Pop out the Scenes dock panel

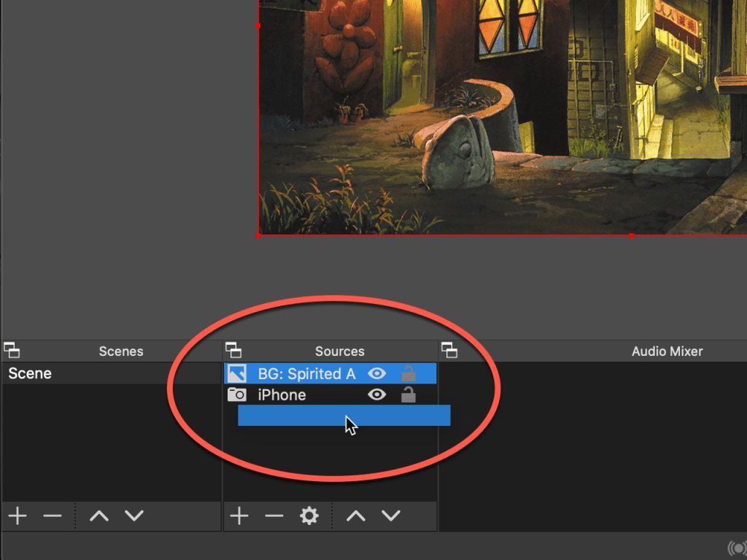pos(12,350)
